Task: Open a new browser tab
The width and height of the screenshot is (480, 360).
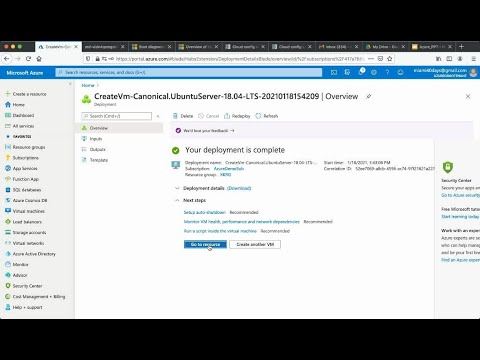Action: pos(461,47)
